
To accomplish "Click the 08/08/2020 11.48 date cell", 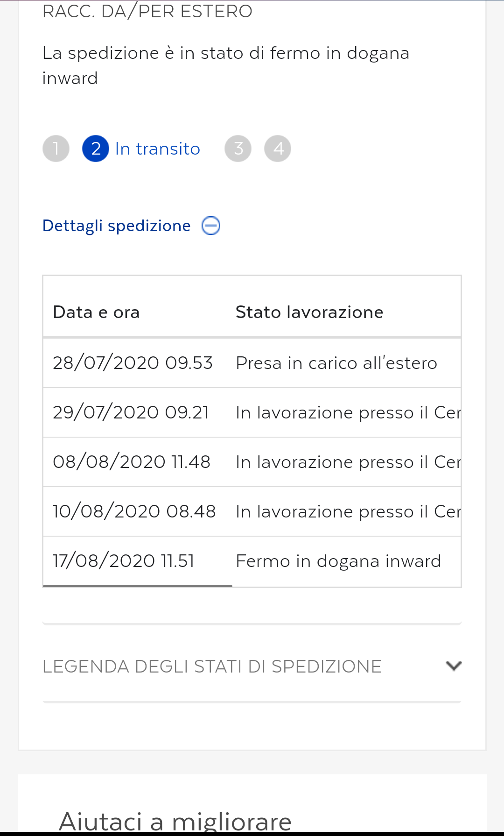I will click(132, 462).
